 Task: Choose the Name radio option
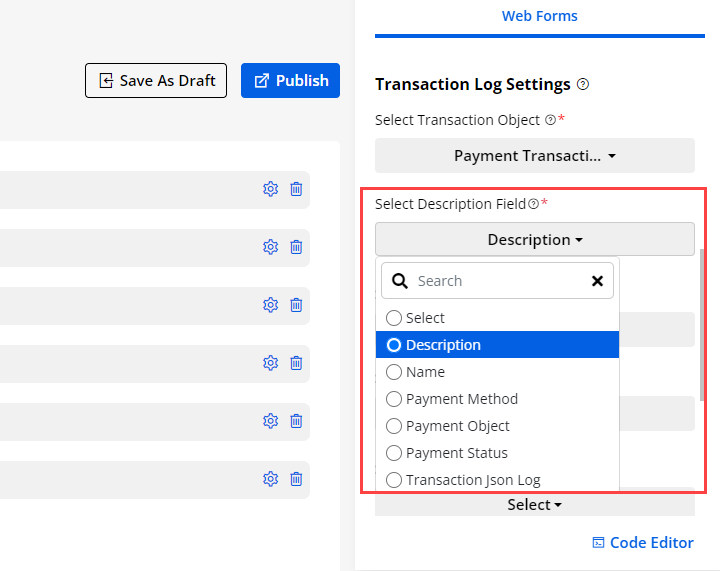pos(394,372)
